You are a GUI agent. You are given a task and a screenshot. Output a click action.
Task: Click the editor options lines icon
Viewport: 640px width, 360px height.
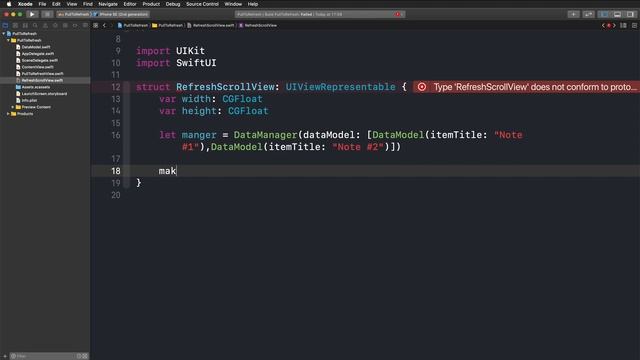point(623,25)
